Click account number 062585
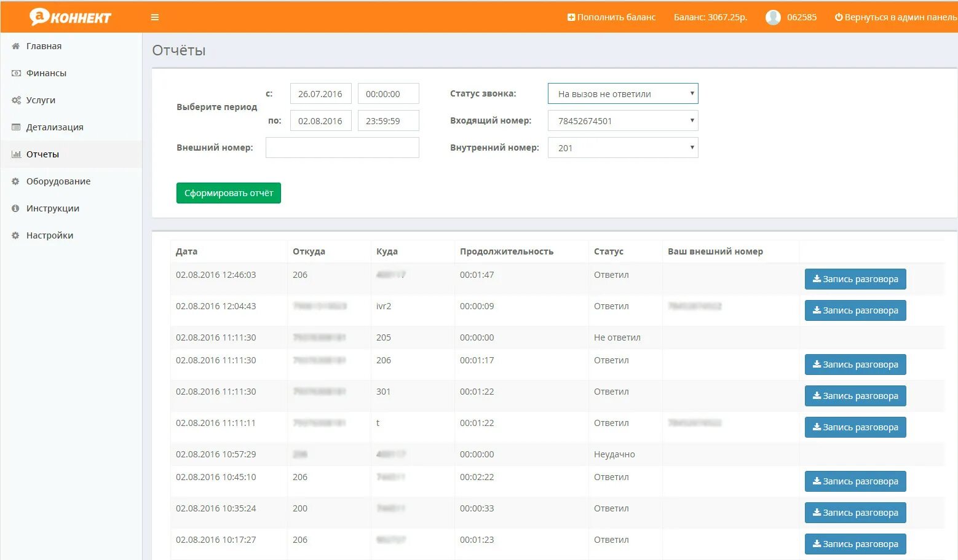The width and height of the screenshot is (958, 560). coord(802,17)
